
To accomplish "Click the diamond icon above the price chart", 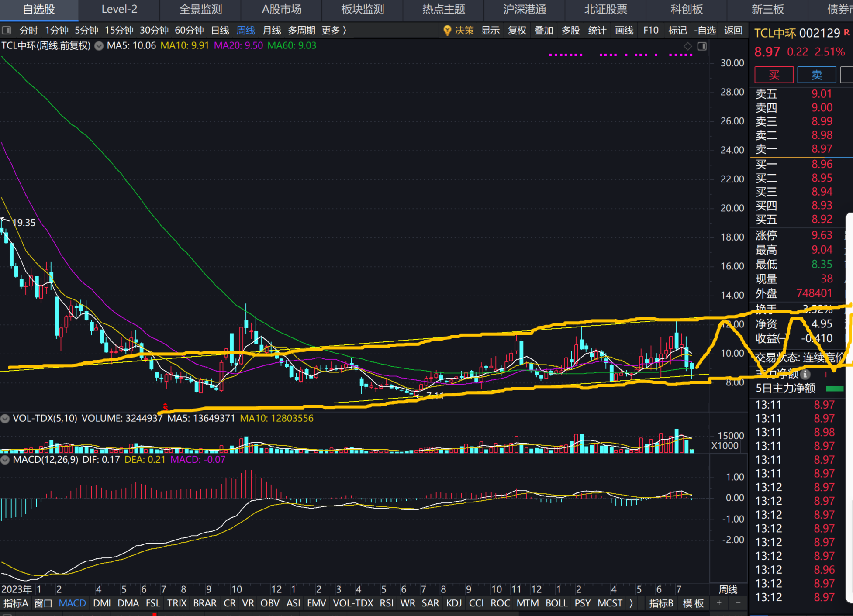I will click(688, 46).
